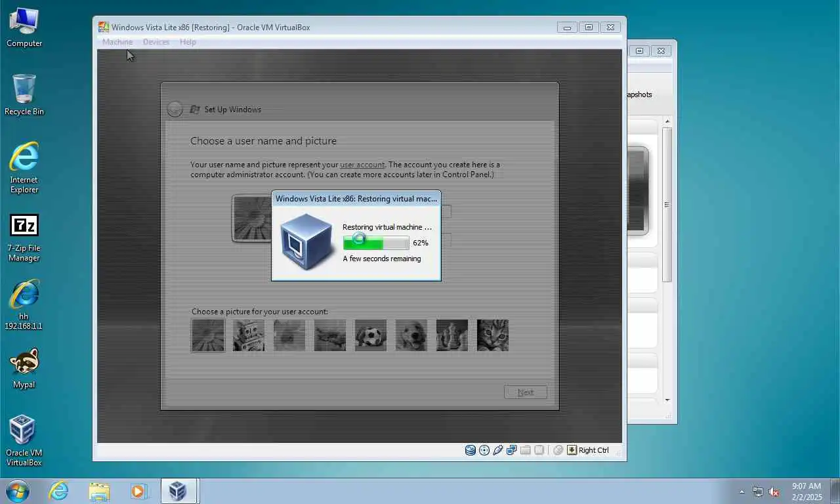Click the network tray icon
The width and height of the screenshot is (840, 504).
tap(758, 492)
